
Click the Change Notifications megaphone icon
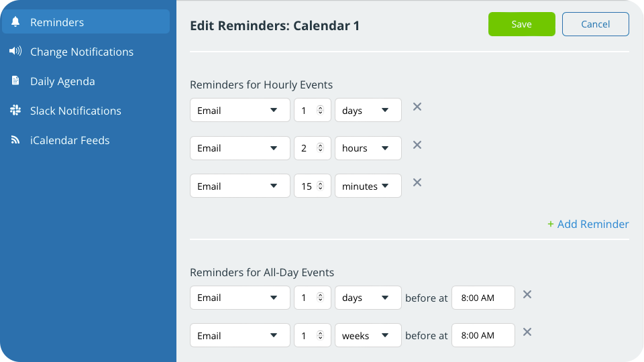click(x=15, y=52)
